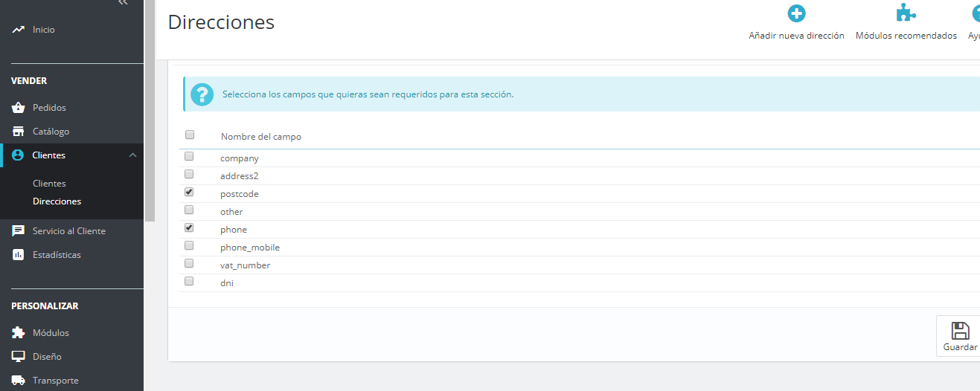Click the Transporte truck icon
980x391 pixels.
click(x=19, y=381)
